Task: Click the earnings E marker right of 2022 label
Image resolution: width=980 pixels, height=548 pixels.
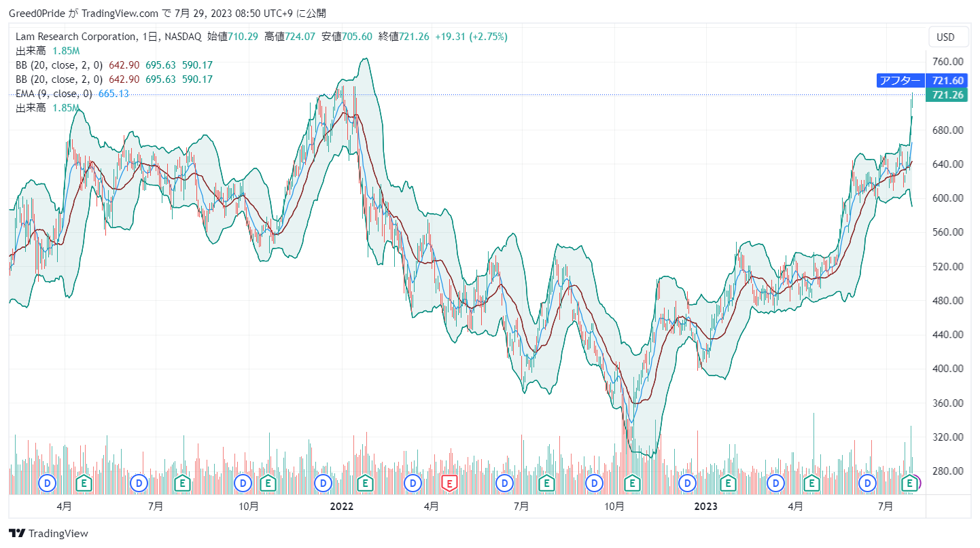Action: coord(365,483)
